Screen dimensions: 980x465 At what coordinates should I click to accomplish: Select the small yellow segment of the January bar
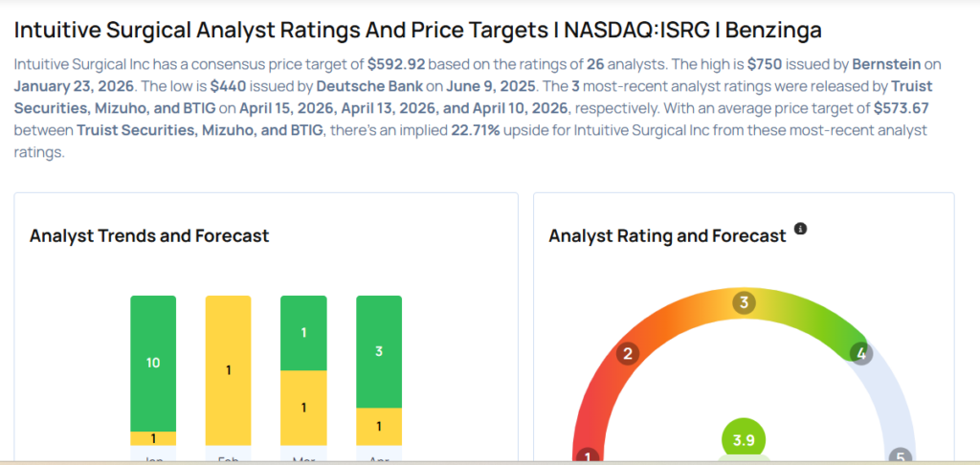point(153,438)
